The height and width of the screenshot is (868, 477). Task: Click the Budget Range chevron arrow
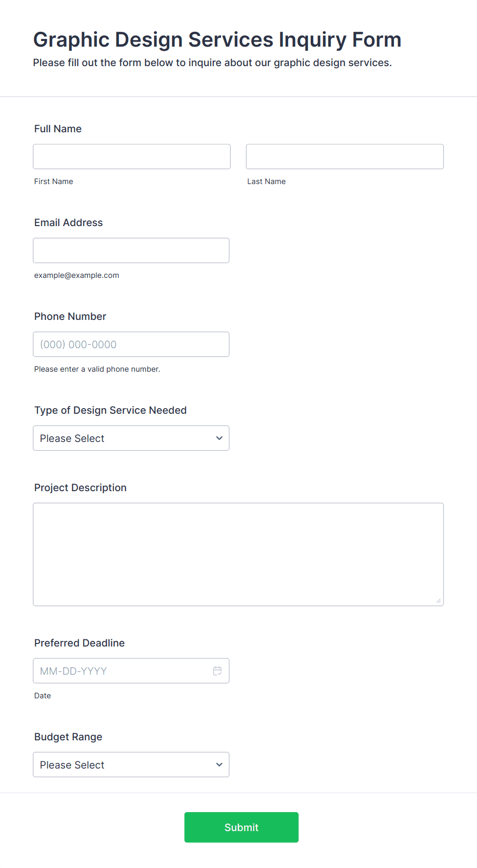point(219,764)
